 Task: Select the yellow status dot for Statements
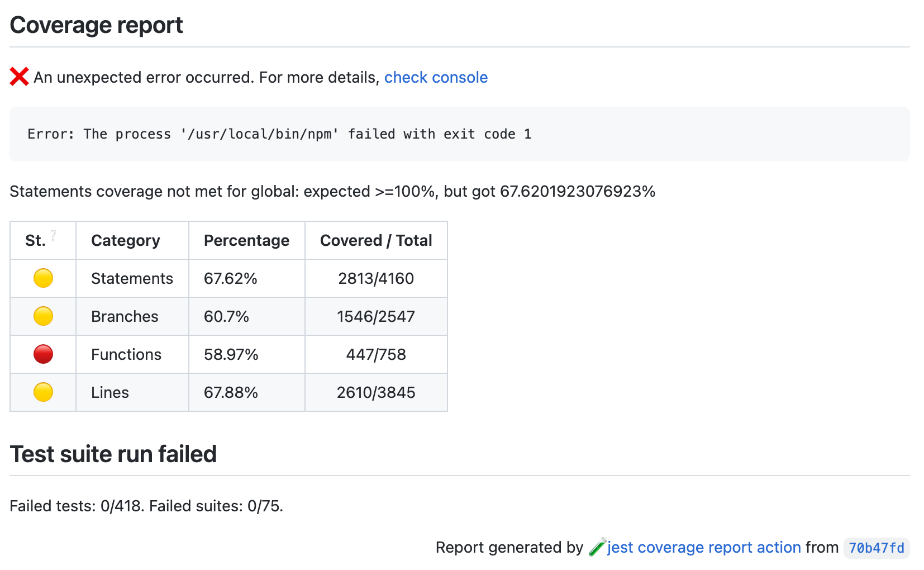(42, 278)
